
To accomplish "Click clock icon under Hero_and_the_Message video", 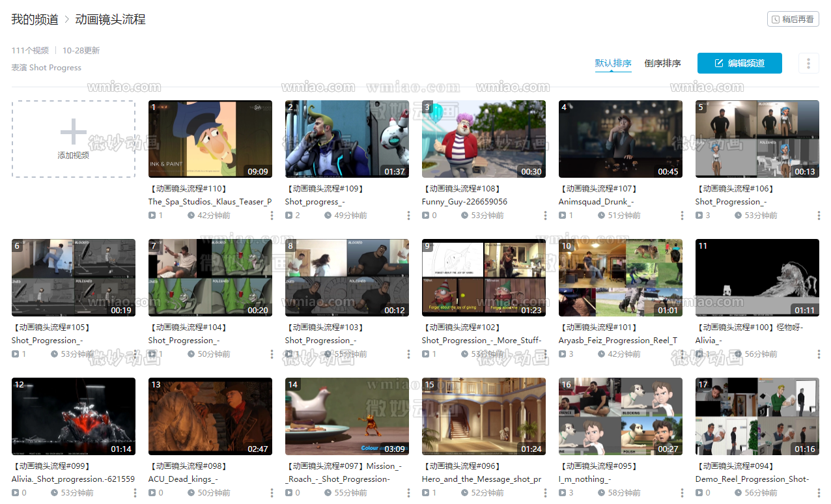I will (x=464, y=493).
